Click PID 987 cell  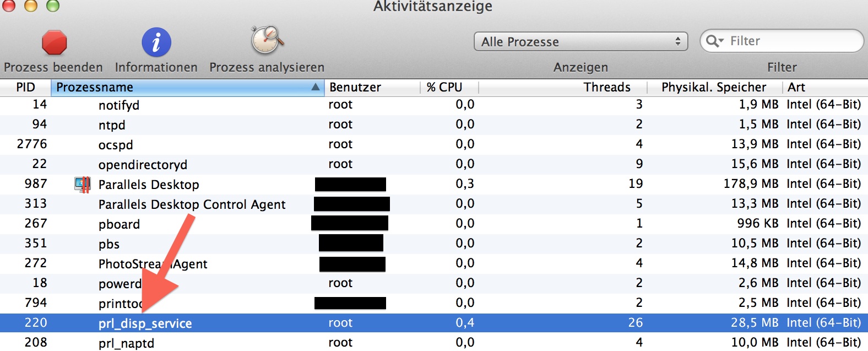coord(36,183)
